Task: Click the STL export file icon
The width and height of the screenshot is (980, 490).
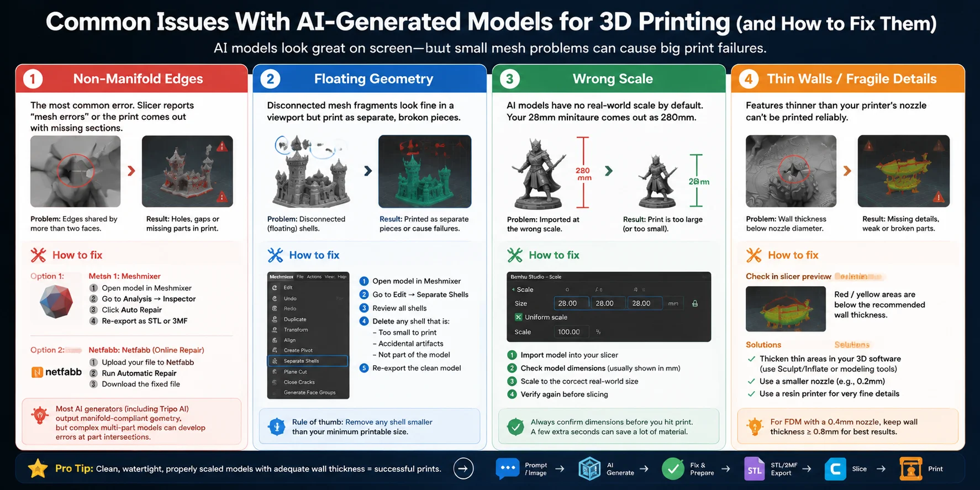Action: pyautogui.click(x=755, y=469)
